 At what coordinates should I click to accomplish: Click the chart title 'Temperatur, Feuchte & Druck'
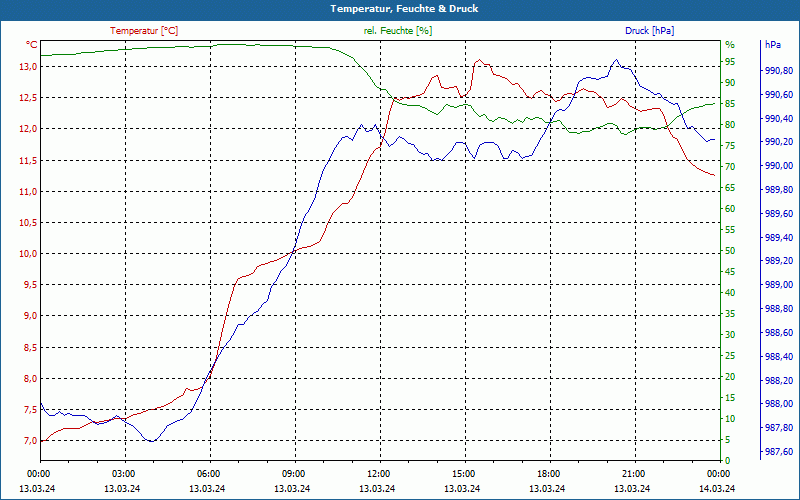[x=404, y=9]
